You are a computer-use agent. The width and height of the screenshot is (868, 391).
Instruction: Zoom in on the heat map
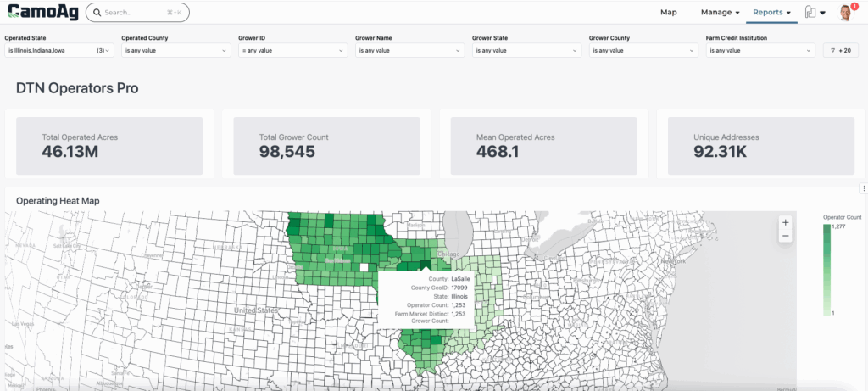[785, 222]
